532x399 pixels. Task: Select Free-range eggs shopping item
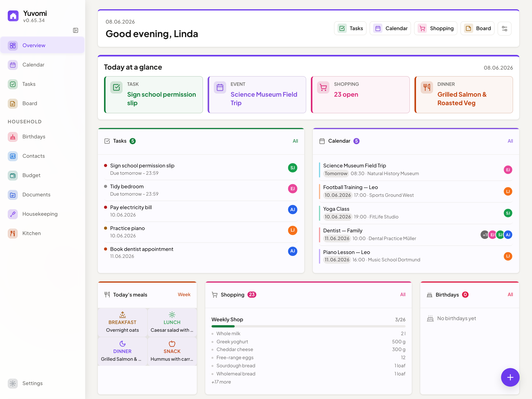click(x=308, y=358)
